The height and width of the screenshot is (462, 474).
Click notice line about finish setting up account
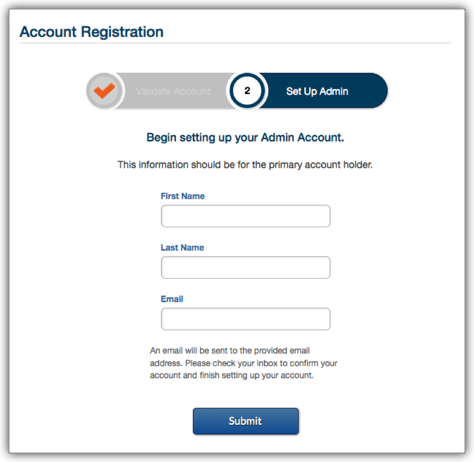click(x=232, y=375)
